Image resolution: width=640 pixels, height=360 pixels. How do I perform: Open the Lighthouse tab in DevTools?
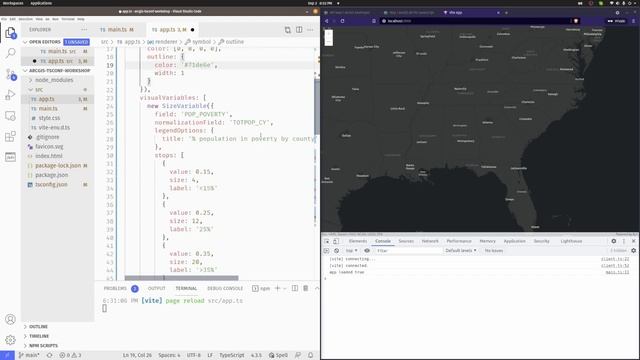coord(571,241)
